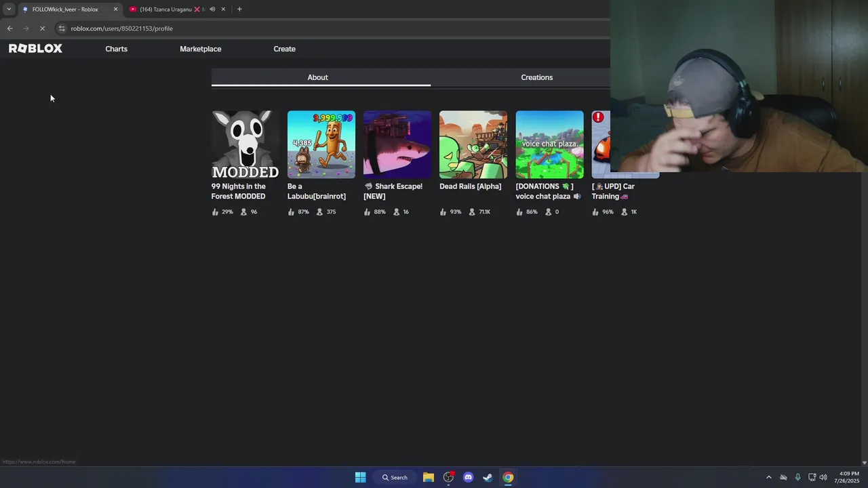Click the Dead Rails [Alpha] title
The width and height of the screenshot is (868, 488).
[x=471, y=186]
